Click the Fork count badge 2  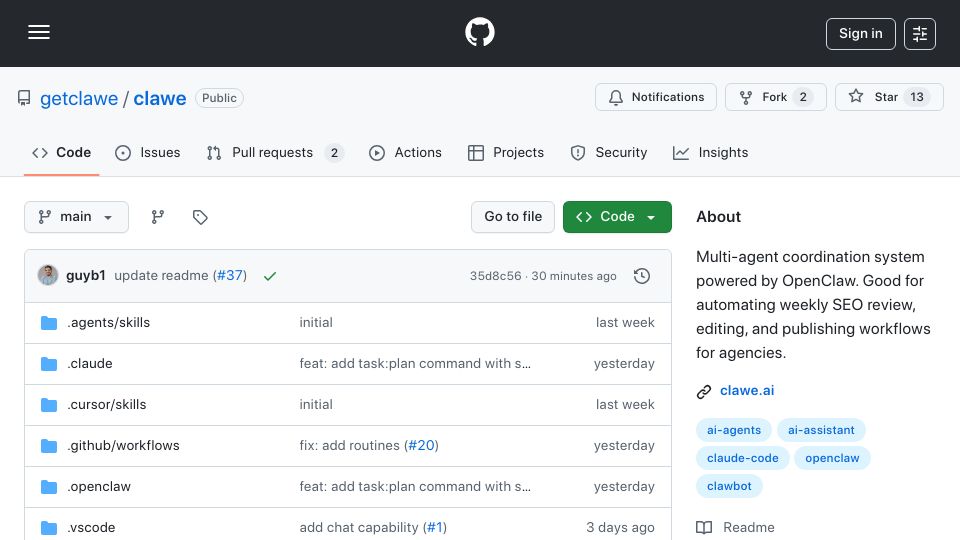803,97
